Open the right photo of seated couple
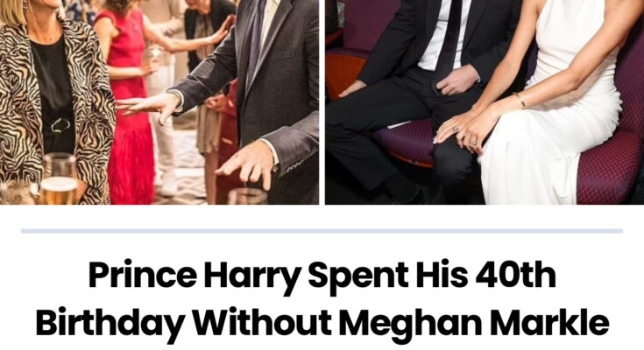This screenshot has width=644, height=350. coord(485,102)
